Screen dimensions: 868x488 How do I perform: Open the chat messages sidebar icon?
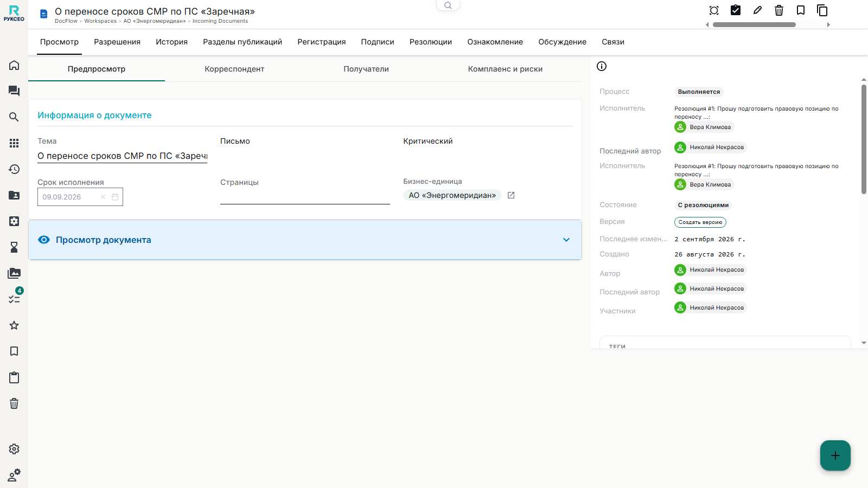click(14, 91)
